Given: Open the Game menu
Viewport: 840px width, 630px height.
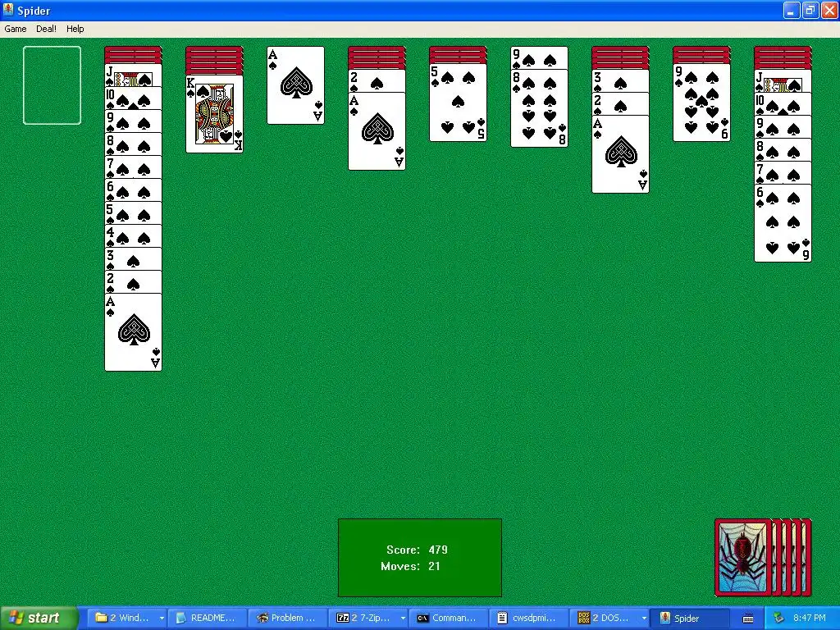Looking at the screenshot, I should [x=15, y=29].
